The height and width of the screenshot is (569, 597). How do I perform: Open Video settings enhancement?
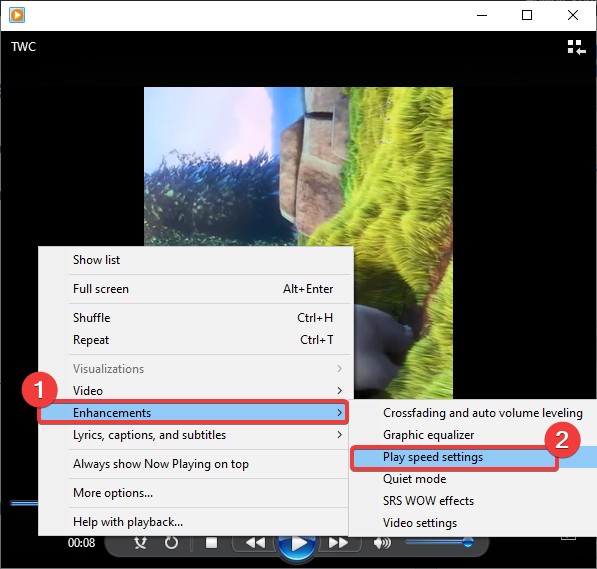click(x=473, y=523)
